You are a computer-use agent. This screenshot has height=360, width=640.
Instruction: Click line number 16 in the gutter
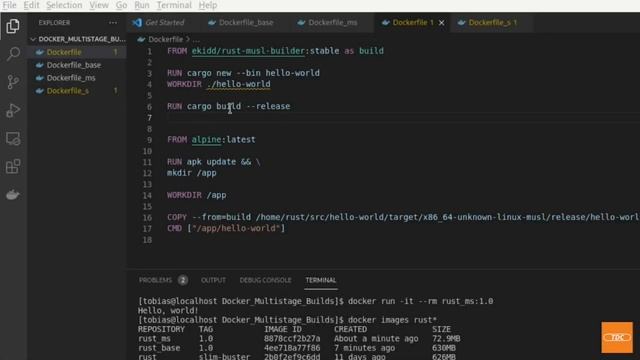[147, 218]
